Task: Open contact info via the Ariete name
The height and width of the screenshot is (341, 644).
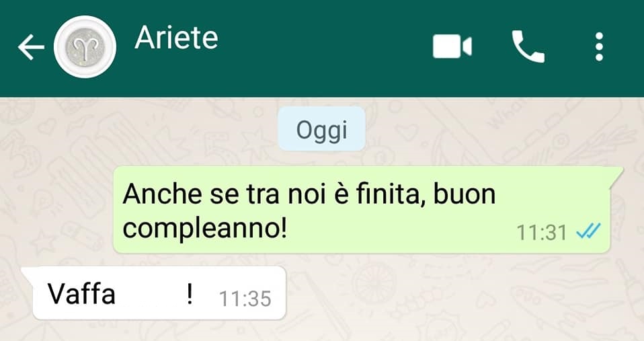Action: (x=177, y=38)
